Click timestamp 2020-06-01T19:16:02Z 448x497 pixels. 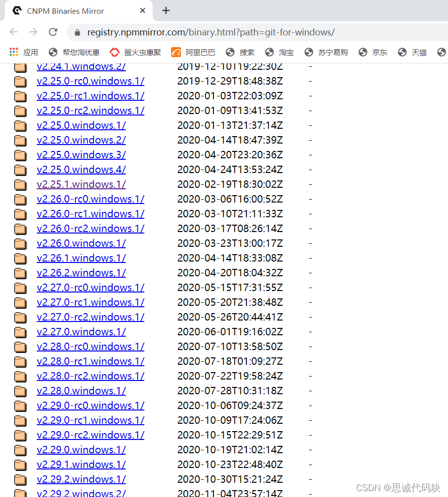[x=230, y=331]
